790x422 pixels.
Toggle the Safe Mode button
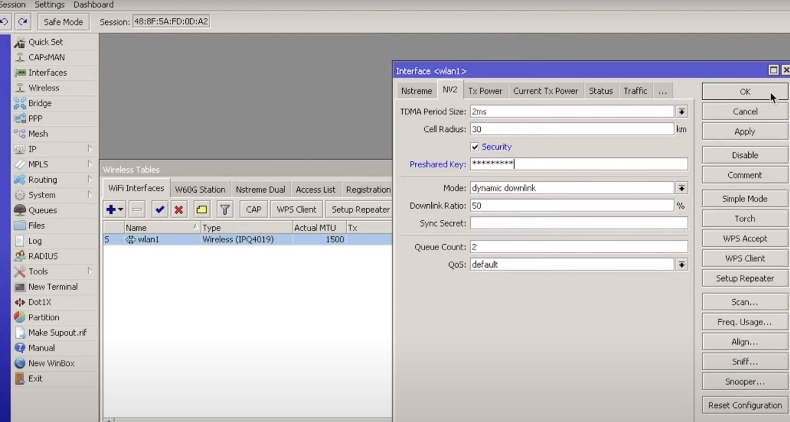click(64, 21)
